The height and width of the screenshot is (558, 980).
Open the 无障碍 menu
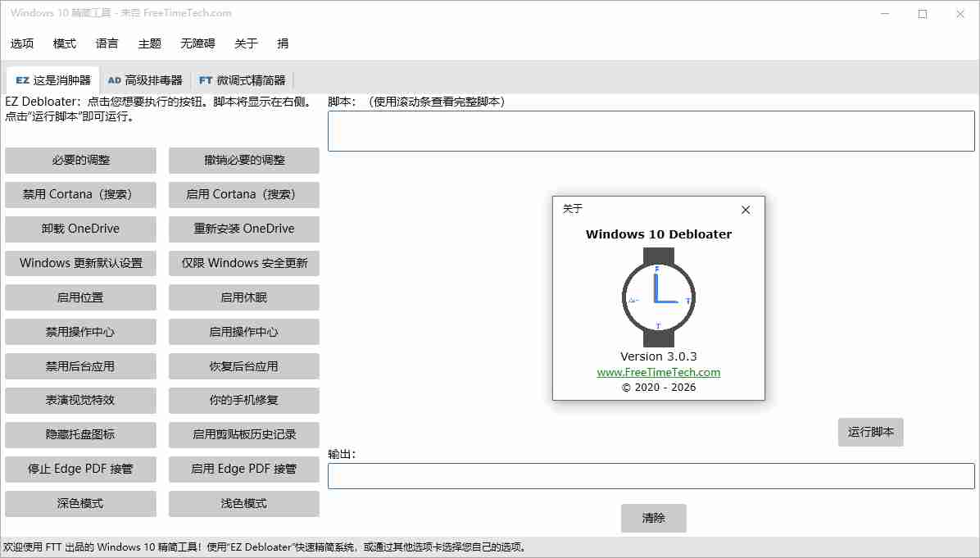coord(197,43)
